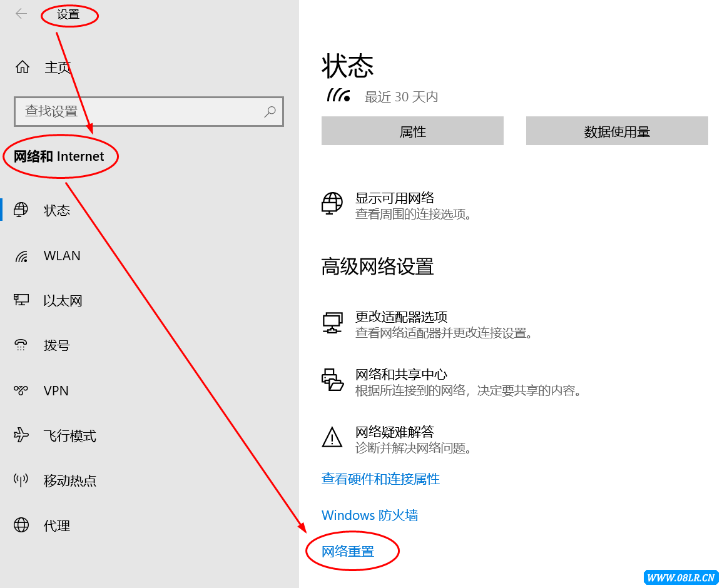Click the Home house icon
This screenshot has width=722, height=588.
coord(22,67)
